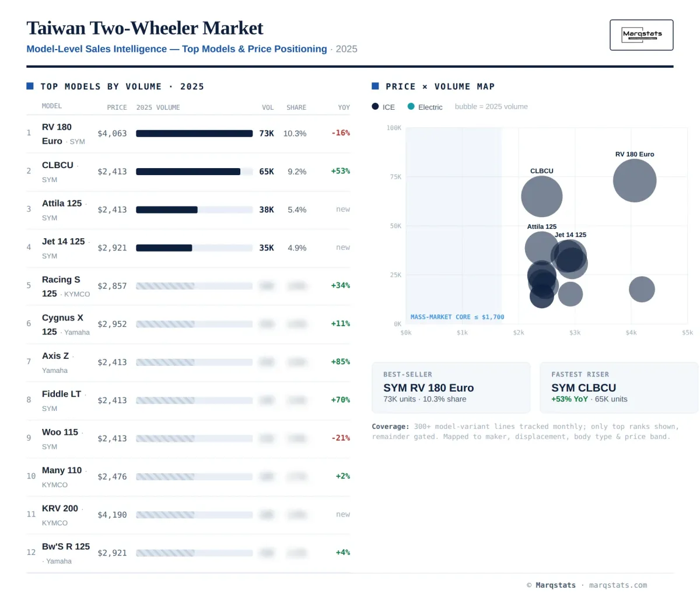Click the 10.3% share value in table
This screenshot has height=604, width=700.
pyautogui.click(x=295, y=134)
